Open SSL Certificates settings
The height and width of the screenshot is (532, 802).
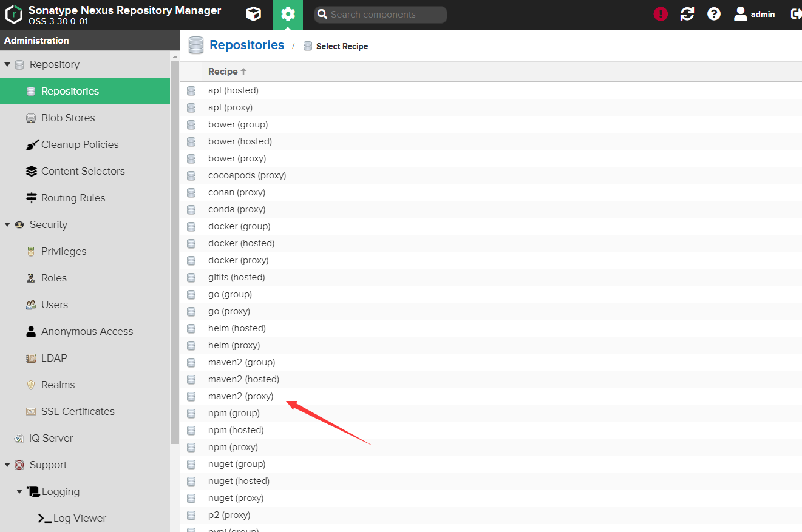[x=85, y=411]
